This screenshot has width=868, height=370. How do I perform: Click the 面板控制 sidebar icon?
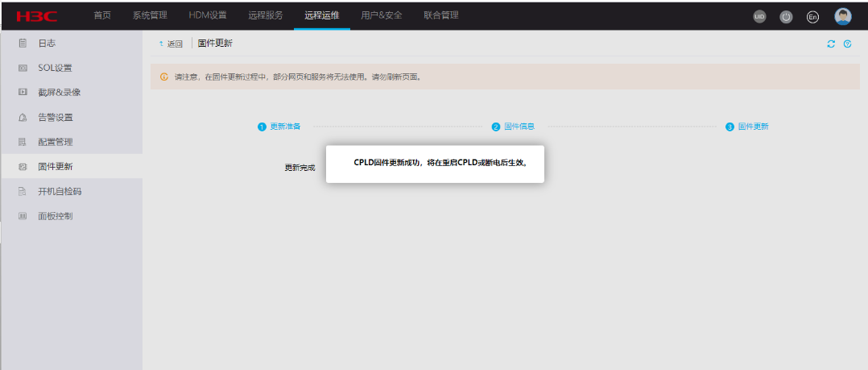click(x=23, y=216)
